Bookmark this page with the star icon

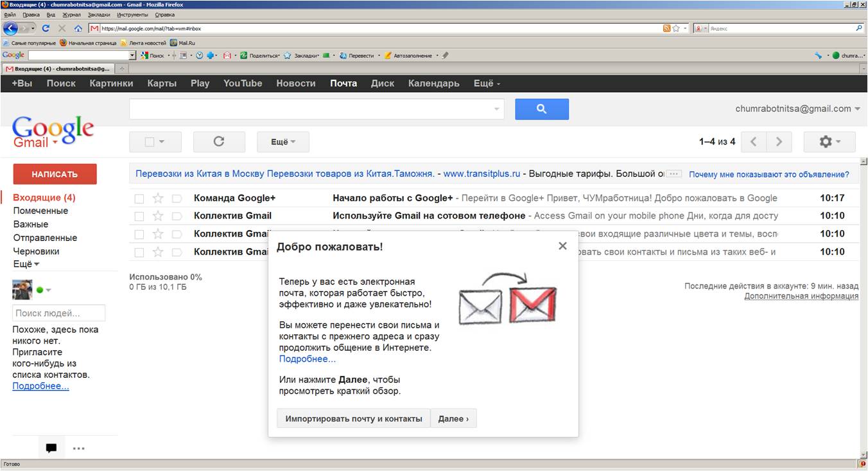tap(676, 28)
